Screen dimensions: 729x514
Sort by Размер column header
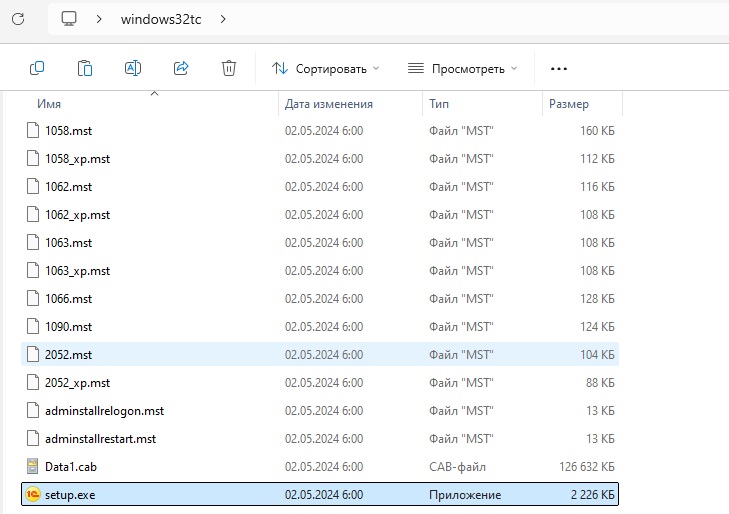(568, 104)
